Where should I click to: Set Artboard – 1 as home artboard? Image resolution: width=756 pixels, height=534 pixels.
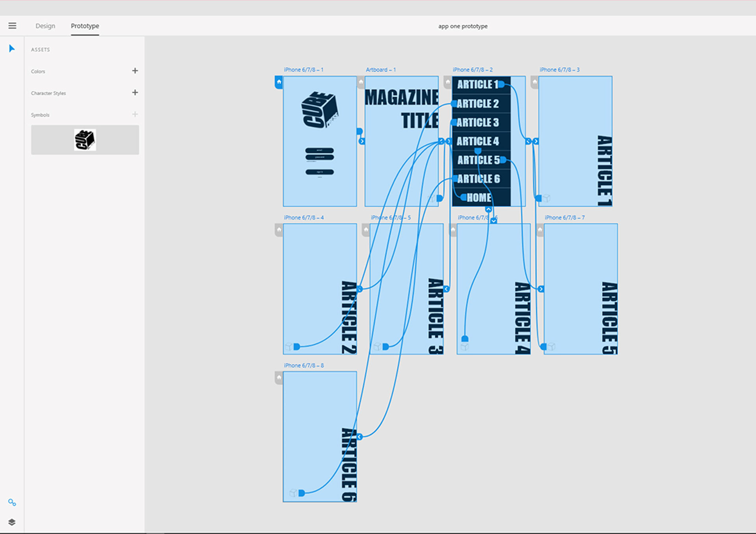point(361,82)
